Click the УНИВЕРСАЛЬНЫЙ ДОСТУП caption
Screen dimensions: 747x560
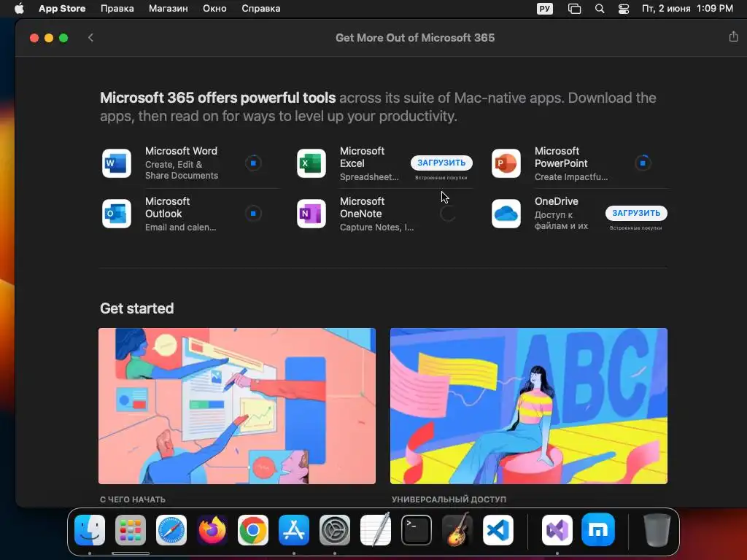tap(449, 499)
